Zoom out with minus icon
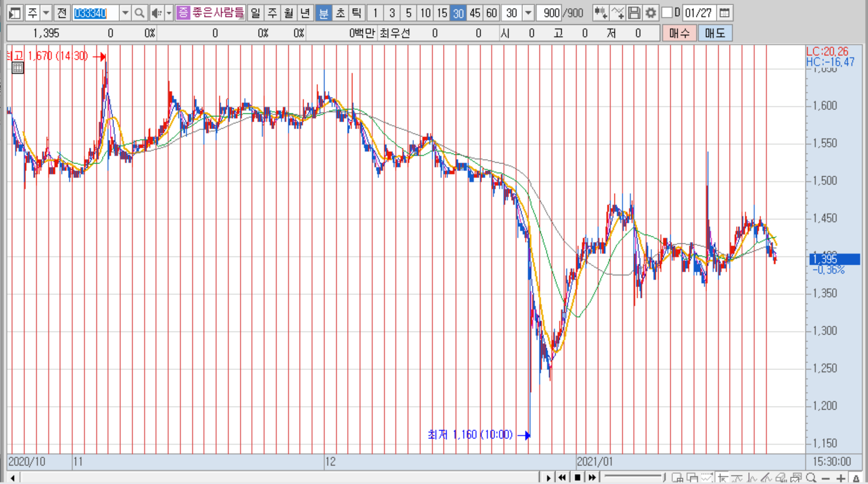The height and width of the screenshot is (484, 868). pyautogui.click(x=826, y=478)
